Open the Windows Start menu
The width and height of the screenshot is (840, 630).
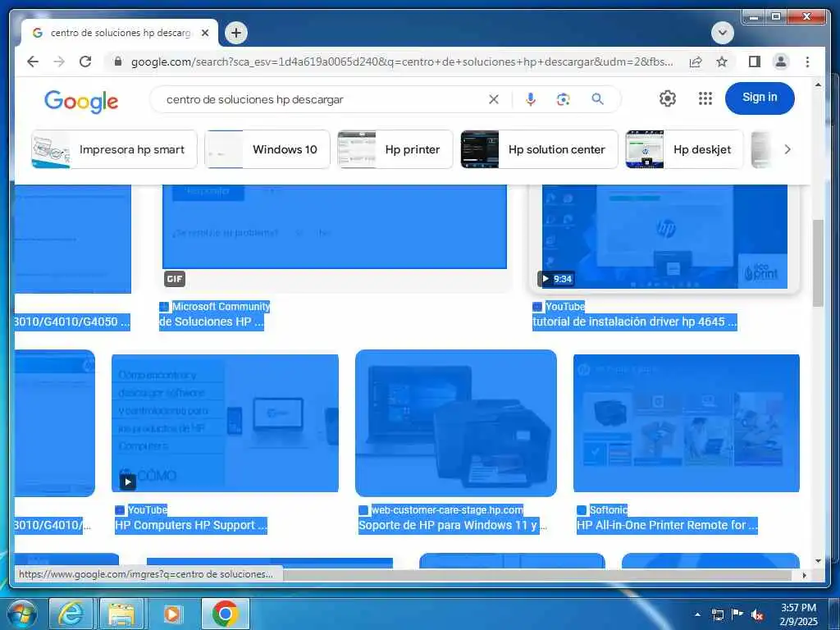coord(21,614)
